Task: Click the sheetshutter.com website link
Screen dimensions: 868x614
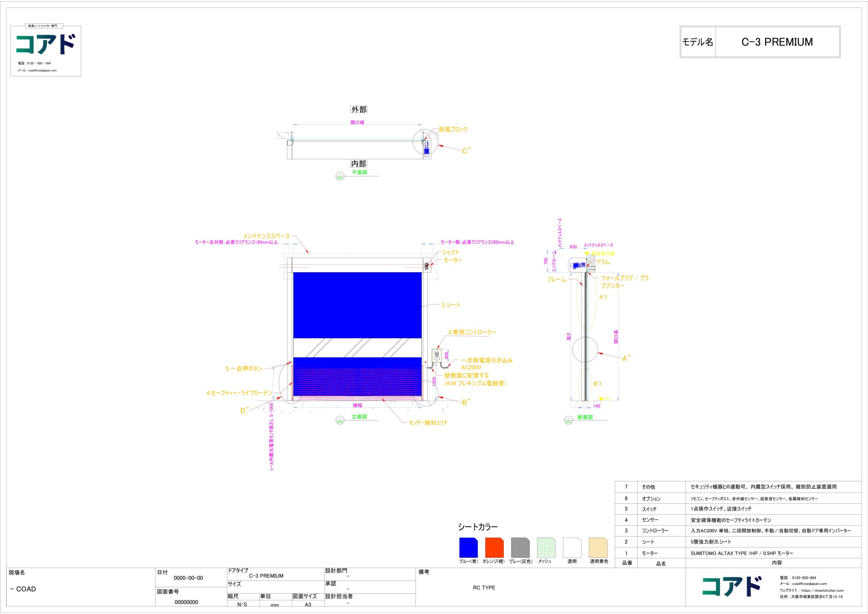Action: (x=822, y=591)
